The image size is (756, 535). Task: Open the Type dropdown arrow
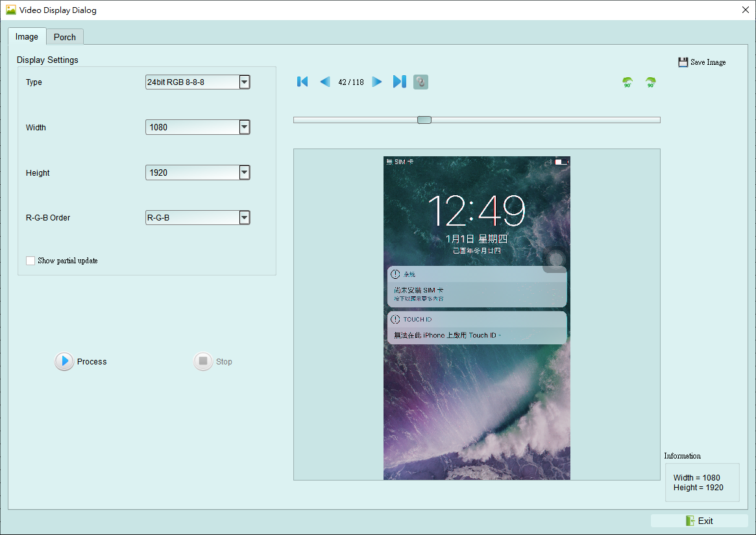245,82
